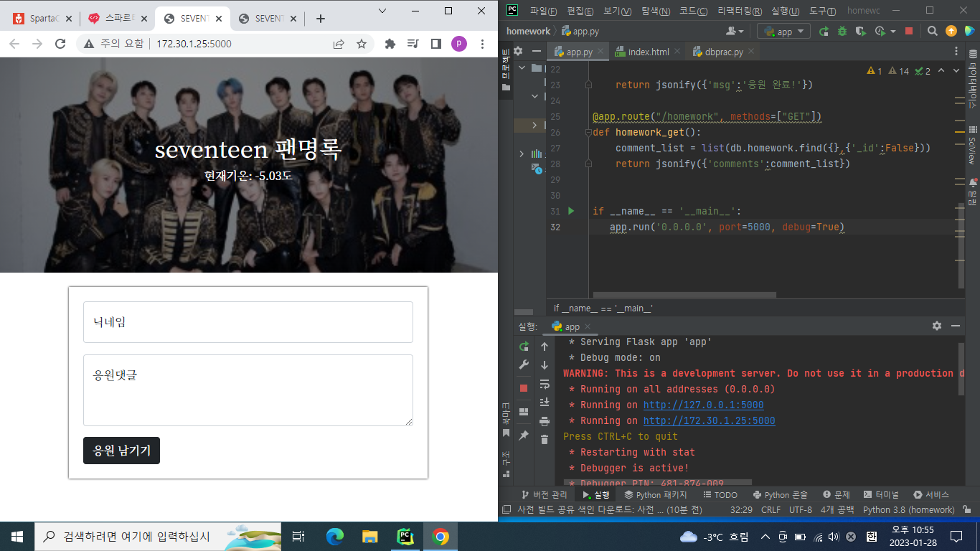Image resolution: width=980 pixels, height=551 pixels.
Task: Toggle soft-wrap in the Run console
Action: coord(545,384)
